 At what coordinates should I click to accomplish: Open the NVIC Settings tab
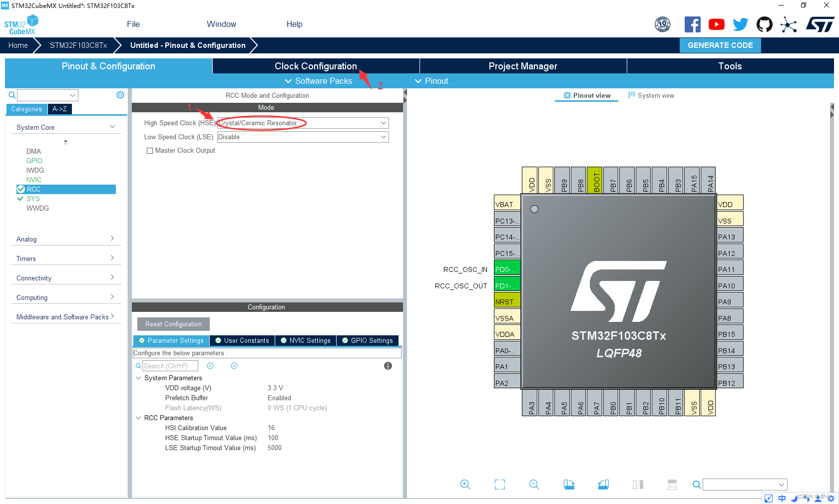306,340
